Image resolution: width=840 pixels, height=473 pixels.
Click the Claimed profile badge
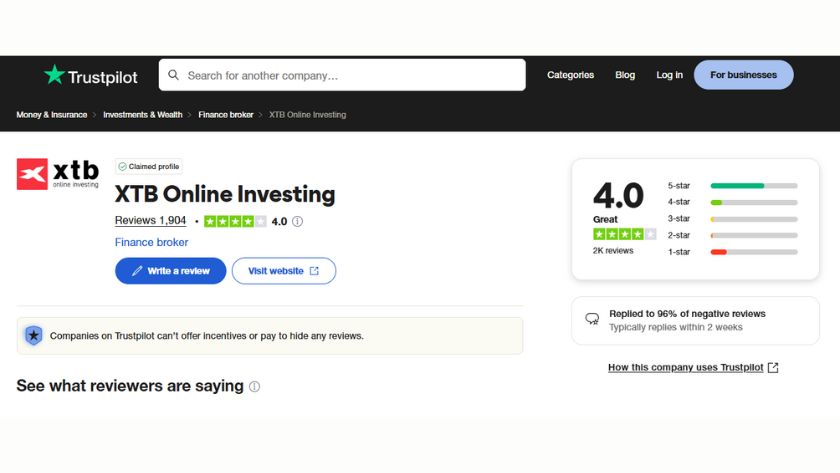(148, 167)
